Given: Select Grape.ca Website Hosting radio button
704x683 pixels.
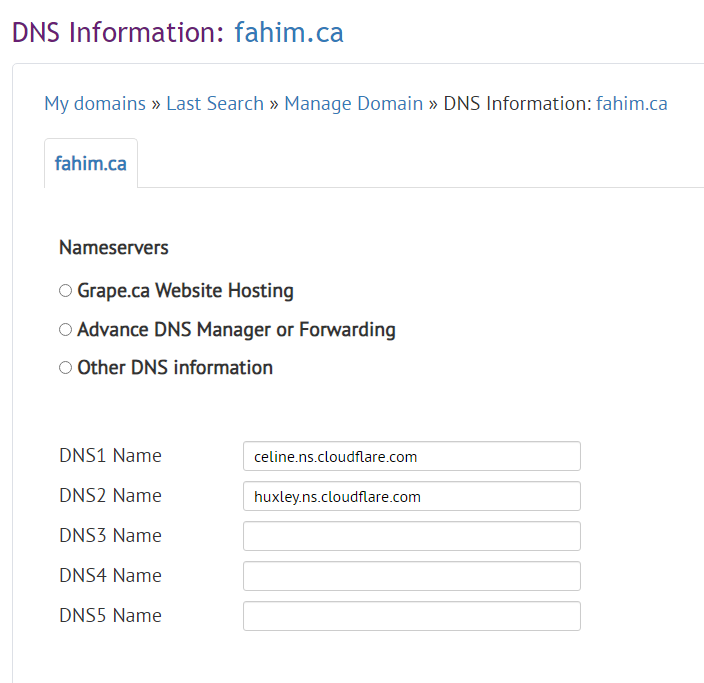Looking at the screenshot, I should (x=66, y=291).
